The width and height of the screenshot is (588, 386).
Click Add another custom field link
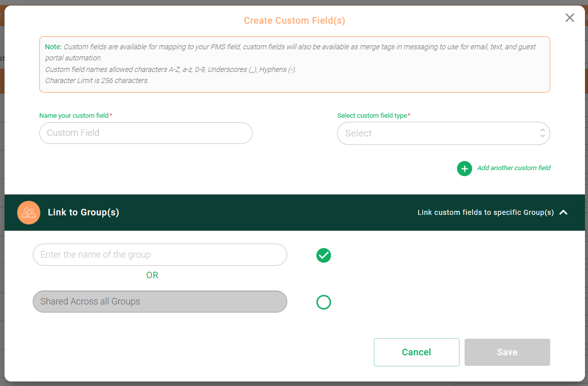514,168
